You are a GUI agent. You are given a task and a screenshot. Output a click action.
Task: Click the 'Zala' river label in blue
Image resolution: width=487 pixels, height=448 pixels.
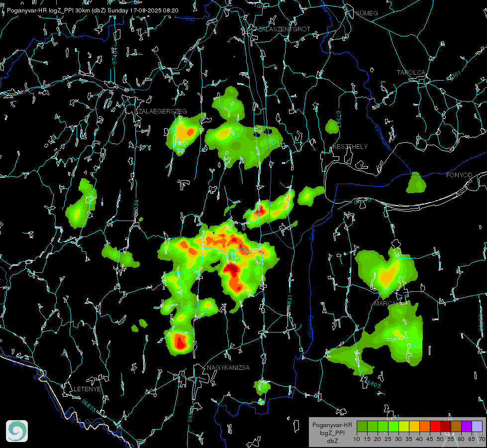pos(312,234)
